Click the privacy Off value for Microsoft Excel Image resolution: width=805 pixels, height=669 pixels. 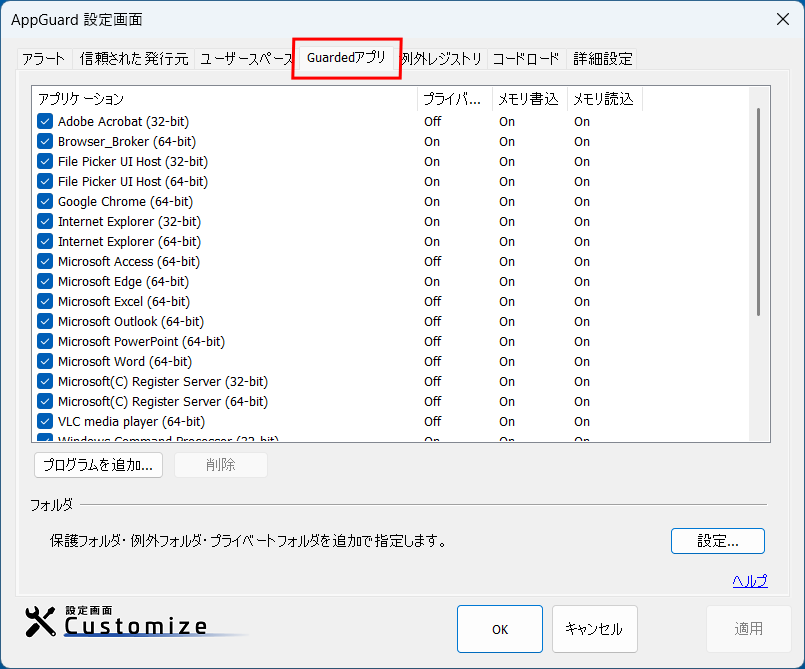coord(432,301)
